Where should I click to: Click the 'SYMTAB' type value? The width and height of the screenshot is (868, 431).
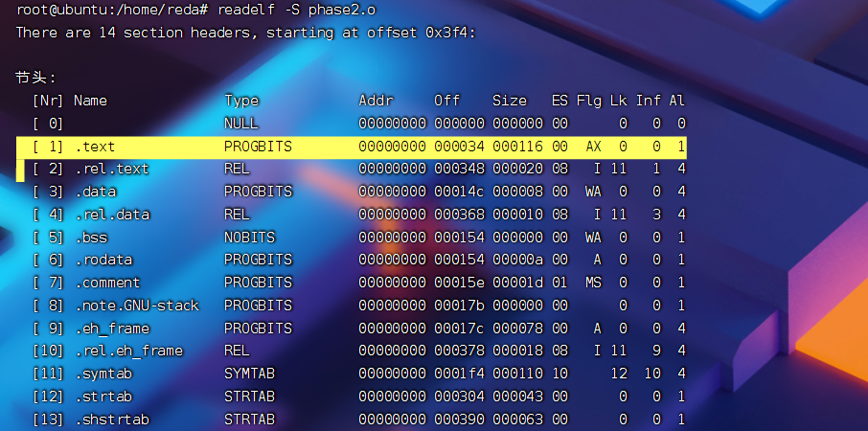coord(250,374)
